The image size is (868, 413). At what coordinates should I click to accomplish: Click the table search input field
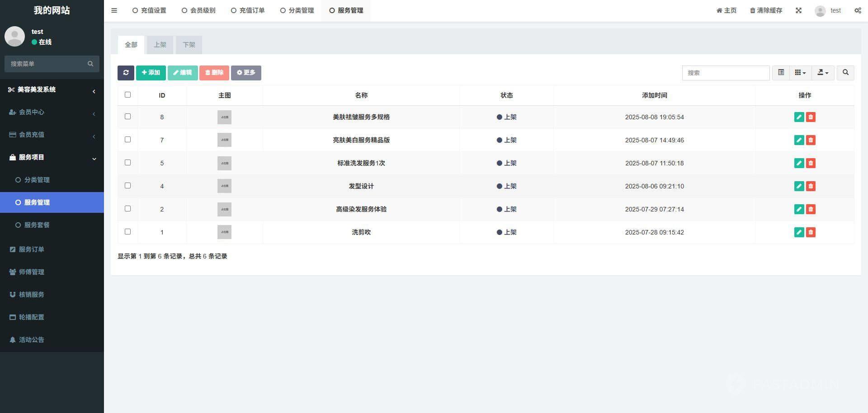point(725,73)
